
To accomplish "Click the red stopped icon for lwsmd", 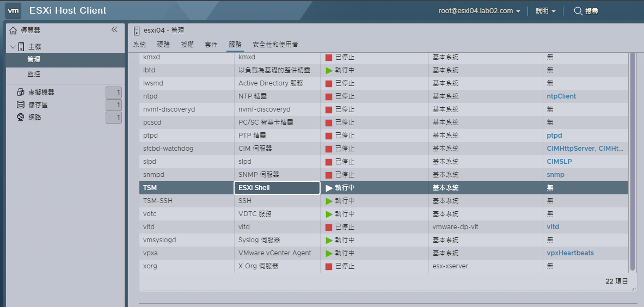I will 329,83.
